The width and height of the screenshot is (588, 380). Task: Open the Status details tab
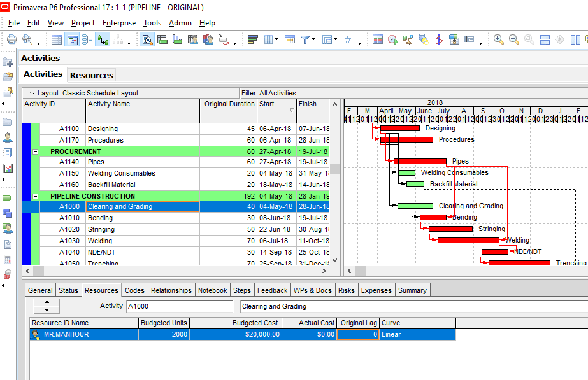point(68,290)
